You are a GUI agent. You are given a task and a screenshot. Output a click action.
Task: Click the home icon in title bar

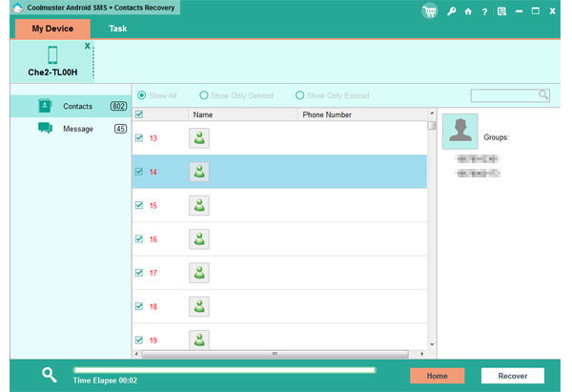pyautogui.click(x=468, y=11)
